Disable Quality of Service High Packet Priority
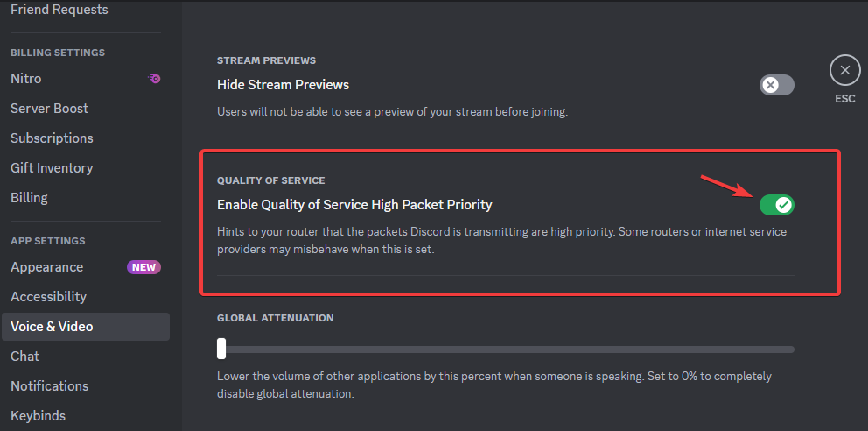Image resolution: width=868 pixels, height=431 pixels. [776, 205]
